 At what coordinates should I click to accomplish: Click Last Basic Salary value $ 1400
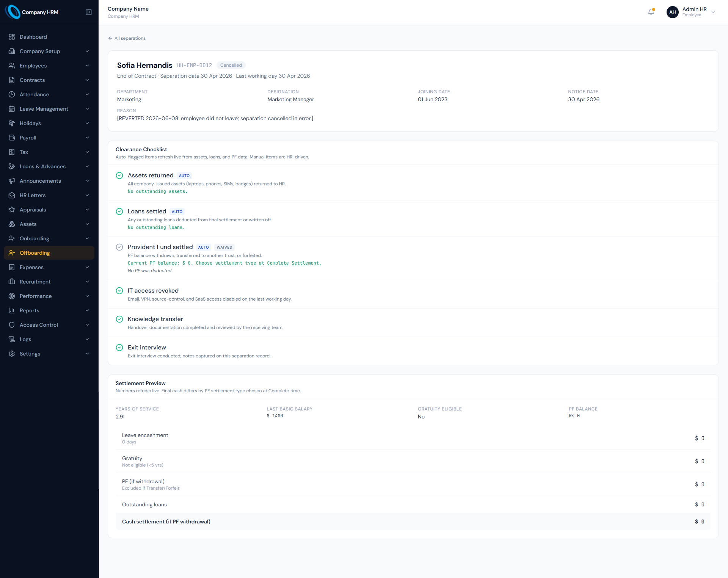(x=275, y=416)
